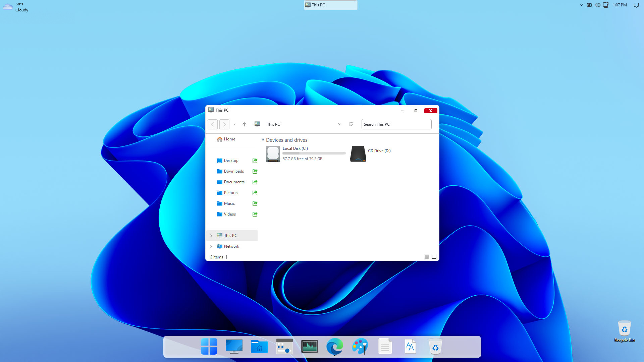
Task: Open recent locations dropdown arrow
Action: pos(234,124)
